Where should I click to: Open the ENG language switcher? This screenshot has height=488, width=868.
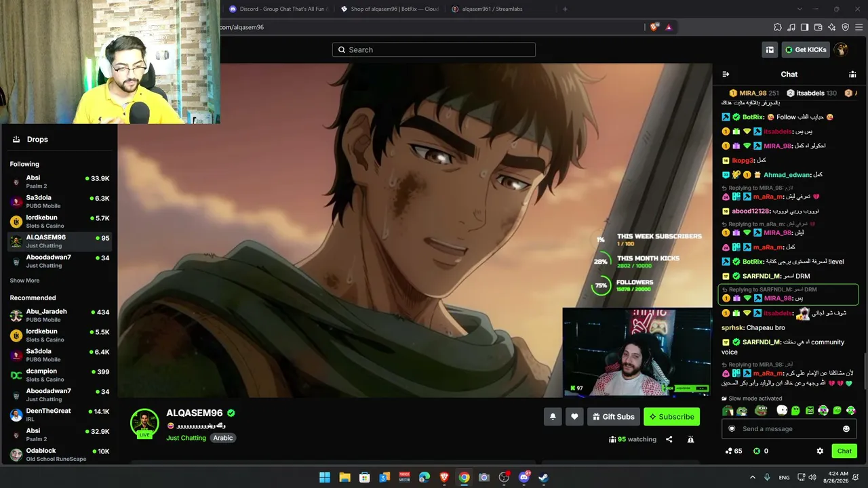pos(784,477)
